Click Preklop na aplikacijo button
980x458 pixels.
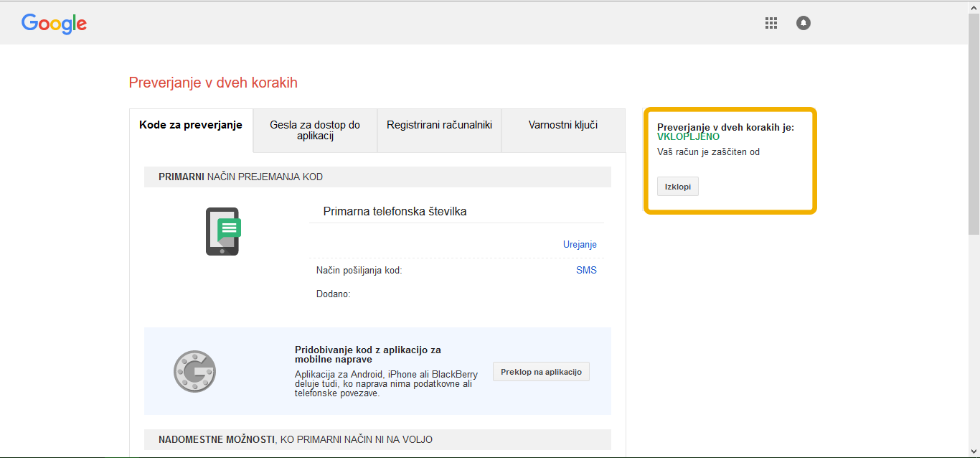[x=541, y=372]
